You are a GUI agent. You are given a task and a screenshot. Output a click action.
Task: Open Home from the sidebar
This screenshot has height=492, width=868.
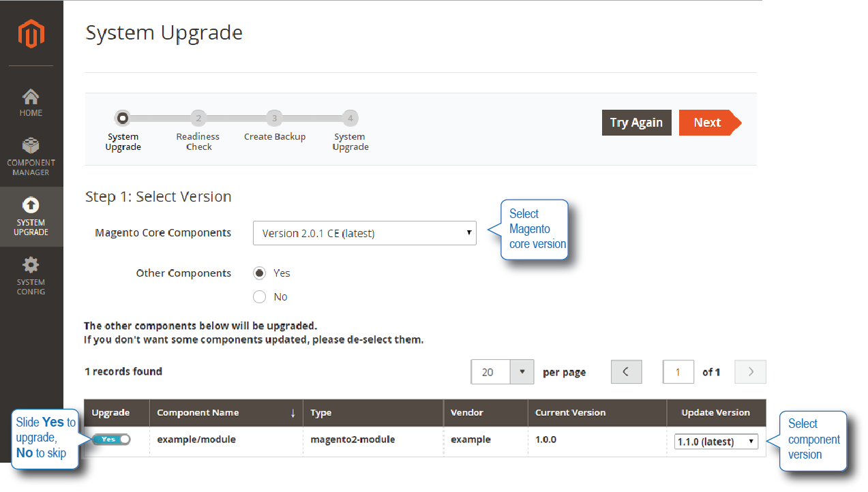[31, 102]
